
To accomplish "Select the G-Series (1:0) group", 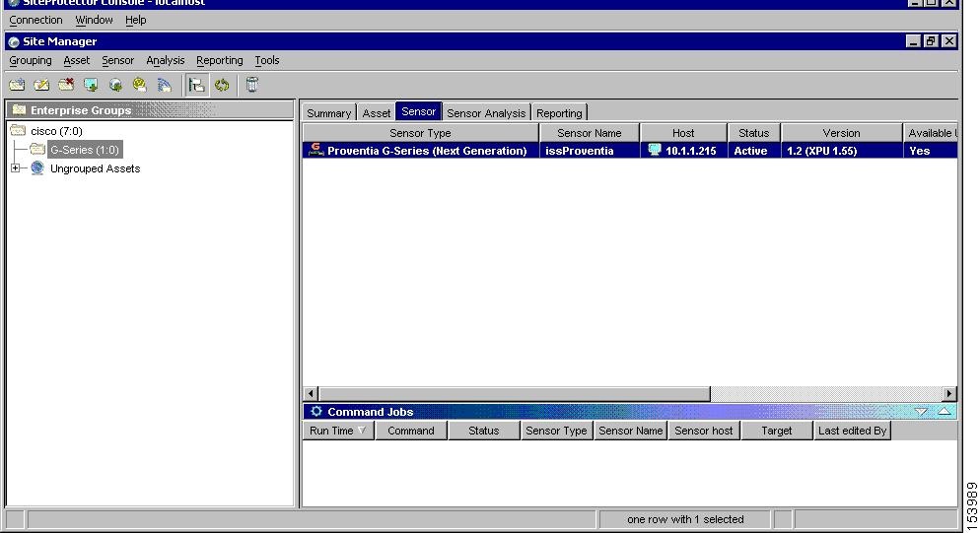I will [x=85, y=150].
